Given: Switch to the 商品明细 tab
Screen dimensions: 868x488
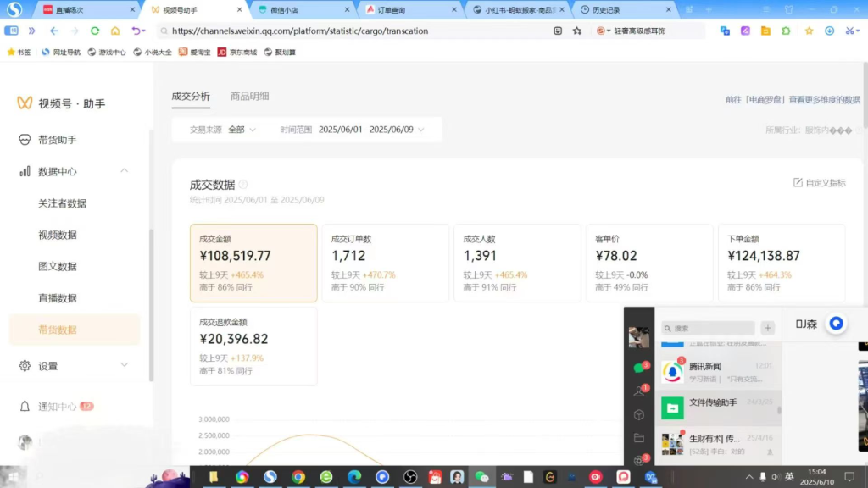Looking at the screenshot, I should pos(249,97).
